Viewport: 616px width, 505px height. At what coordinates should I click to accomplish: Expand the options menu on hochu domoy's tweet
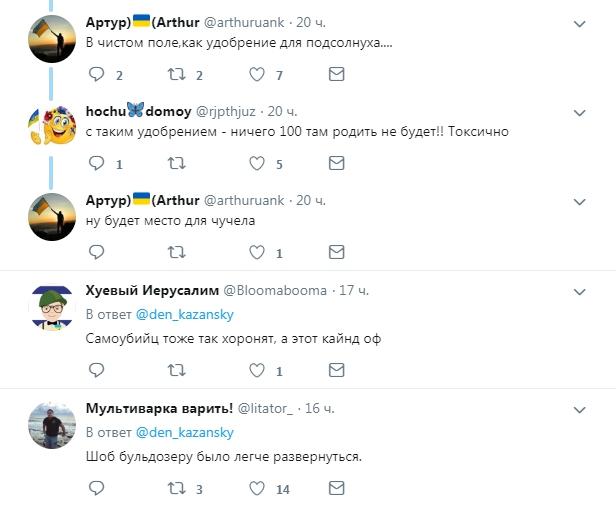coord(580,111)
